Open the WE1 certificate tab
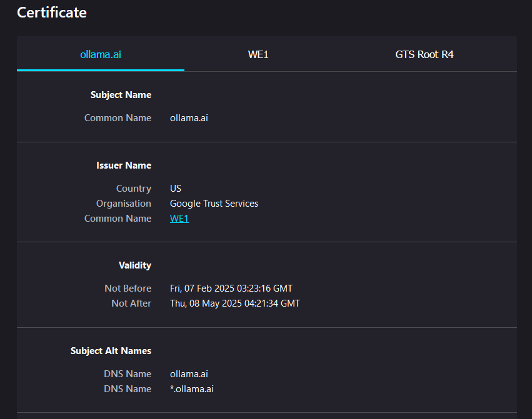 (258, 54)
